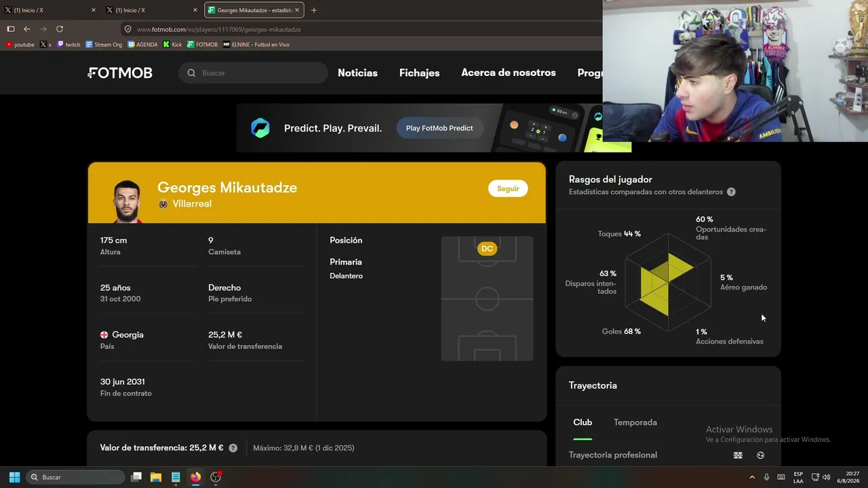Click the 'Acciones defensivas' trait label
Screen dimensions: 868x488
[730, 342]
